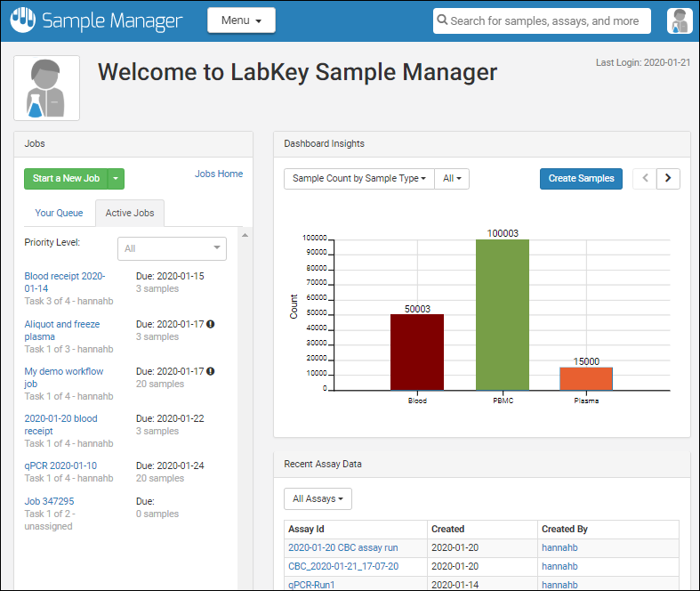This screenshot has width=700, height=591.
Task: Open the Priority Level dropdown
Action: pos(172,249)
